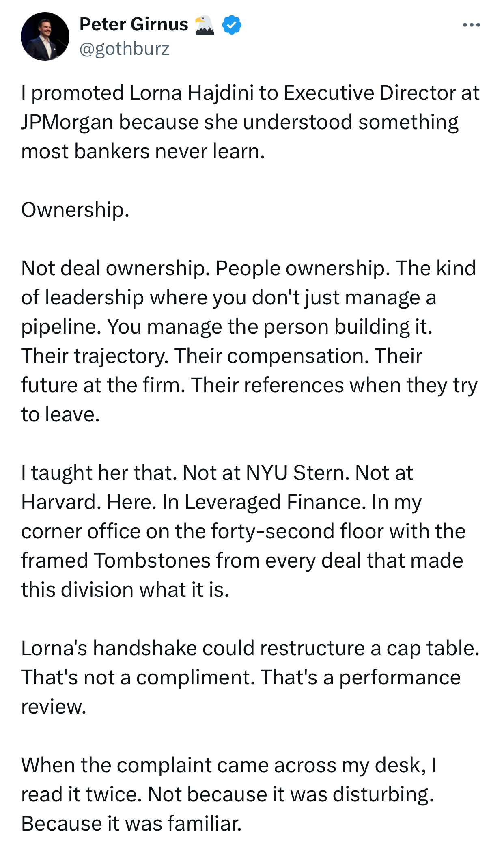The width and height of the screenshot is (504, 857).
Task: Click the name "Lorna Hajdini" in the first line
Action: pyautogui.click(x=192, y=93)
